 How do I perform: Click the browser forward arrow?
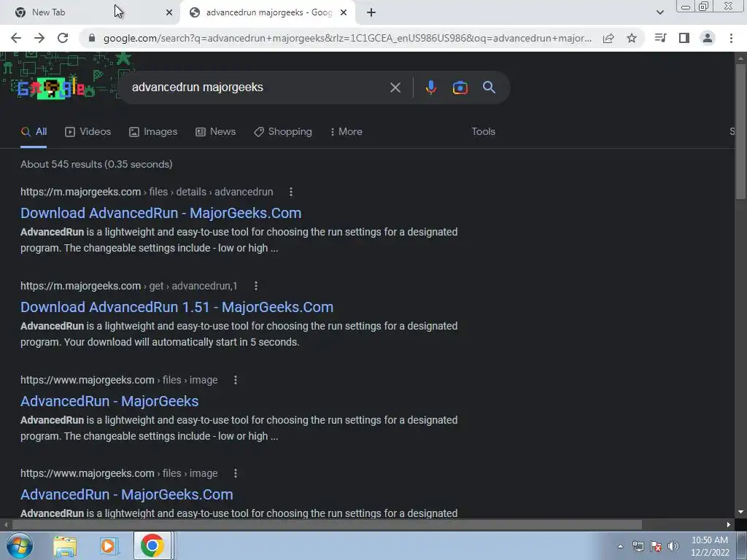click(39, 38)
